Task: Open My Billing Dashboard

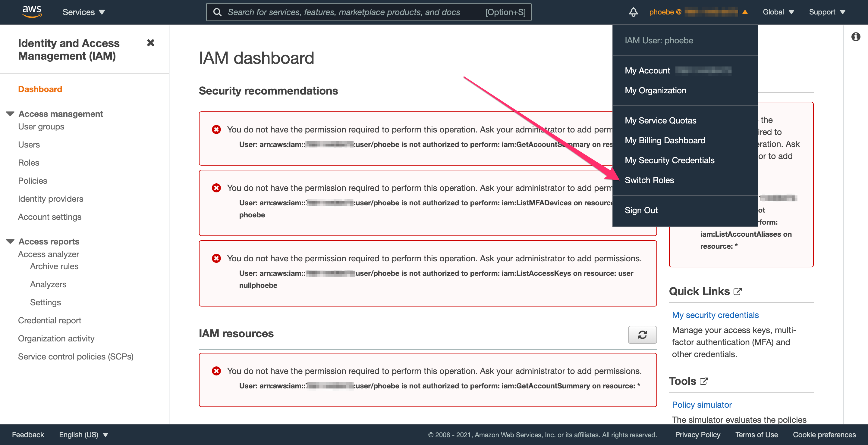Action: pos(665,140)
